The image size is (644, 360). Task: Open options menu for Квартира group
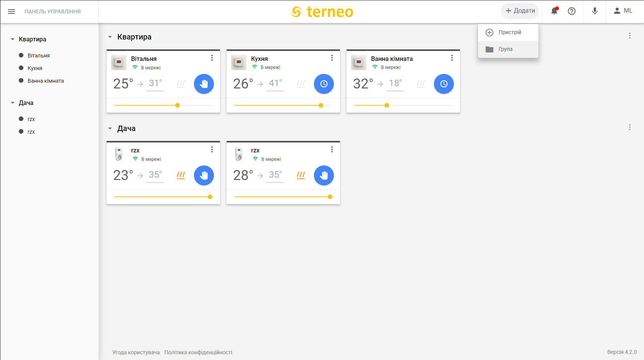[x=629, y=36]
